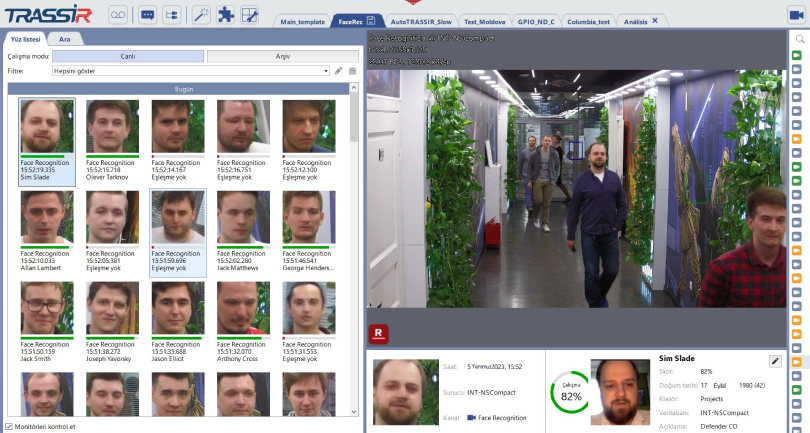Image resolution: width=810 pixels, height=433 pixels.
Task: Open the GPIO_ND_C tab
Action: click(x=536, y=22)
